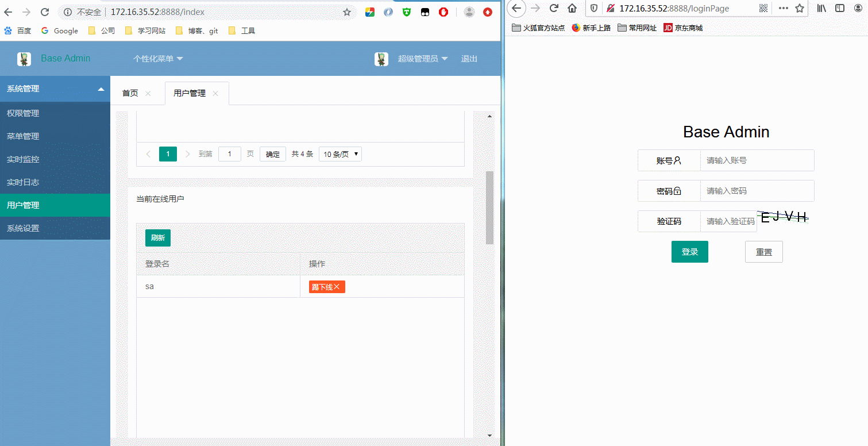Open 菜单管理 in the sidebar
The width and height of the screenshot is (868, 446).
(x=55, y=136)
